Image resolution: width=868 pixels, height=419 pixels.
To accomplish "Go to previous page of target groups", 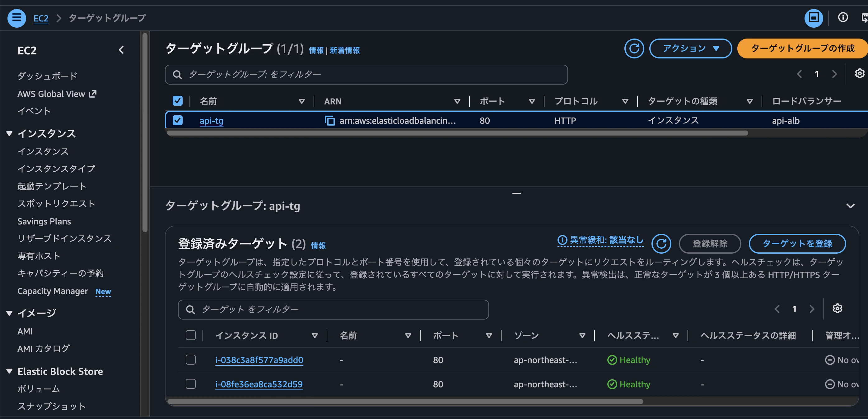I will [x=799, y=74].
